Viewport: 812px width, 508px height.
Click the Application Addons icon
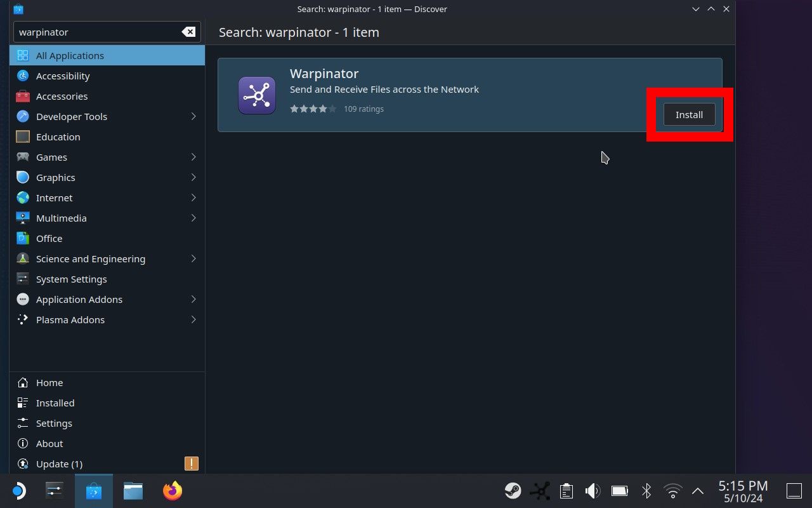(x=23, y=299)
